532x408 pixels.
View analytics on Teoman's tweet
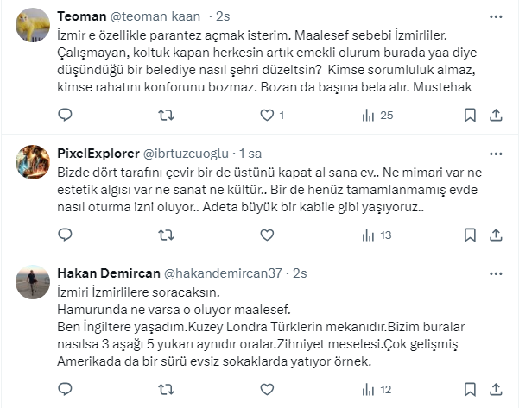366,114
